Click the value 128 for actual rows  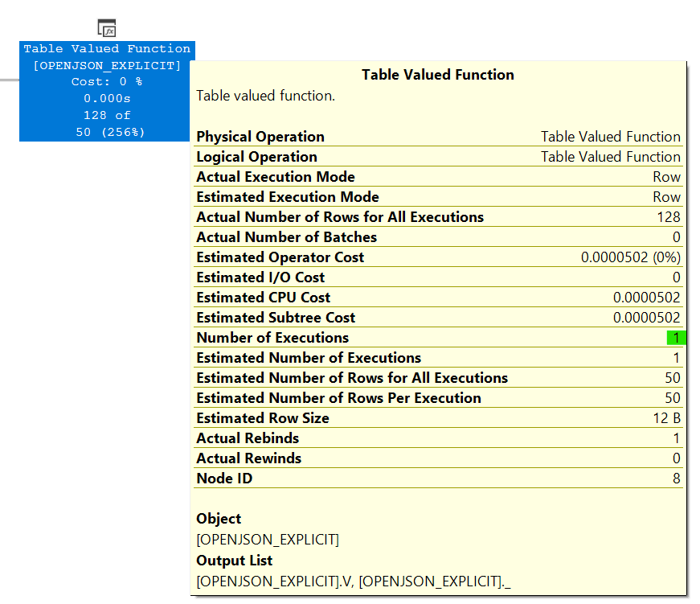tap(669, 217)
